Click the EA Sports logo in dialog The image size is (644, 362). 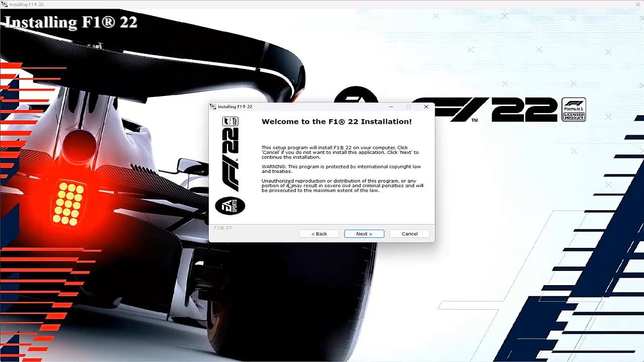[x=230, y=206]
